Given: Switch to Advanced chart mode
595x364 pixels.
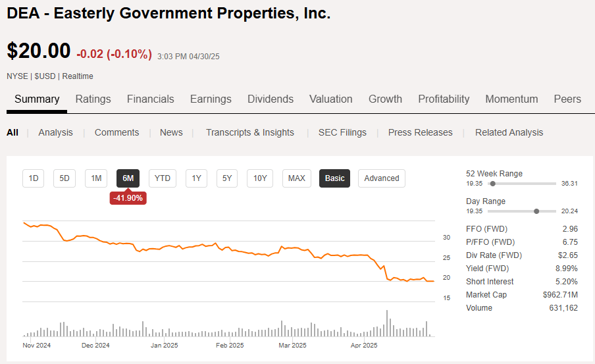Looking at the screenshot, I should pos(382,178).
